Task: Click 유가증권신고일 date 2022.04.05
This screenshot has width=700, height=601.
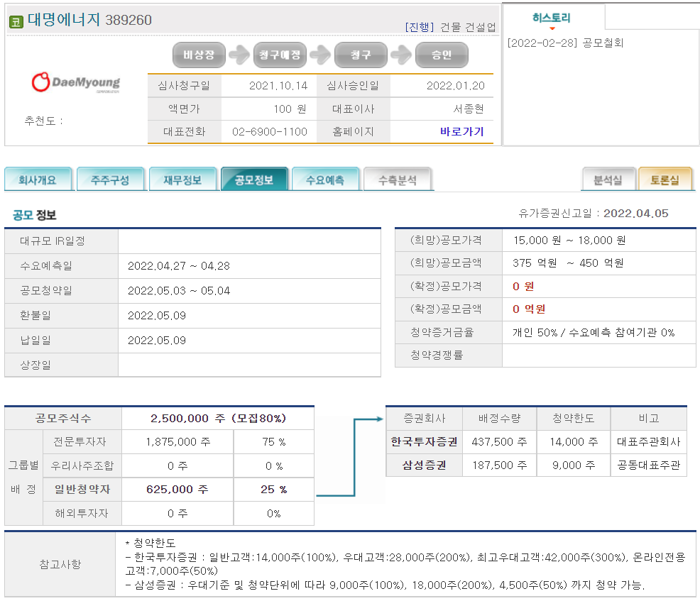Action: (x=635, y=214)
